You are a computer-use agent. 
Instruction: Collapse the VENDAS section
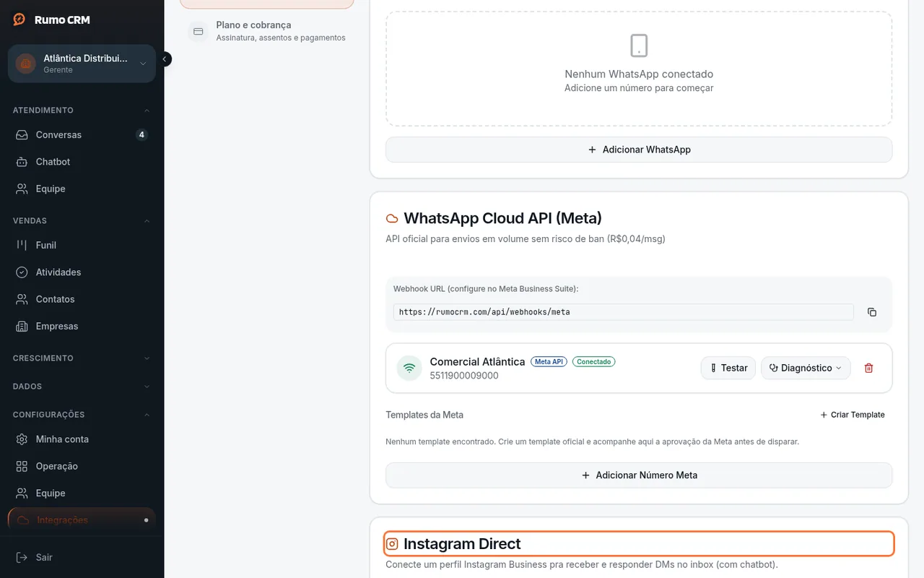tap(82, 220)
